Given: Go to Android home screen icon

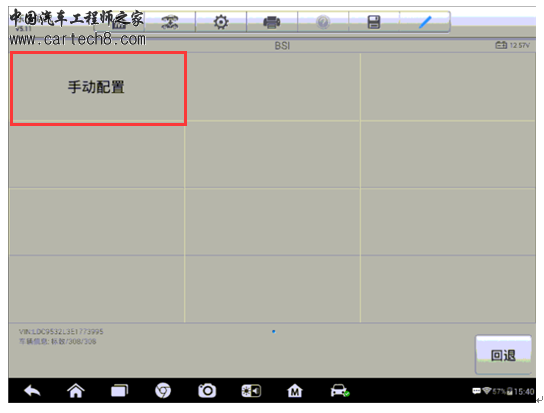Looking at the screenshot, I should click(76, 391).
